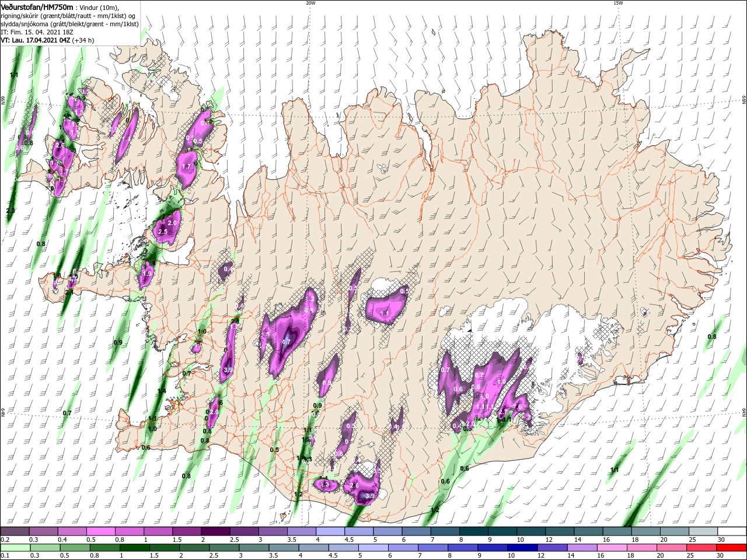
Task: Click the 1.9 snowfall value on the map
Action: (x=147, y=273)
